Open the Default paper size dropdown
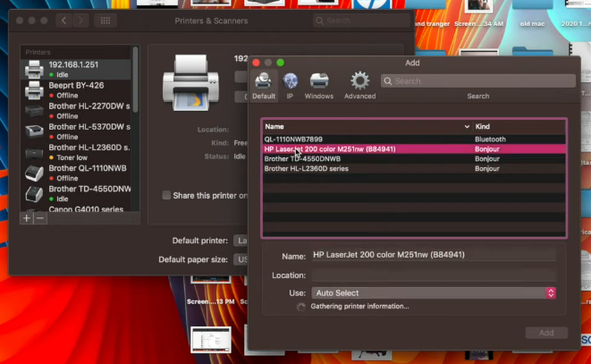This screenshot has width=591, height=364. (241, 259)
